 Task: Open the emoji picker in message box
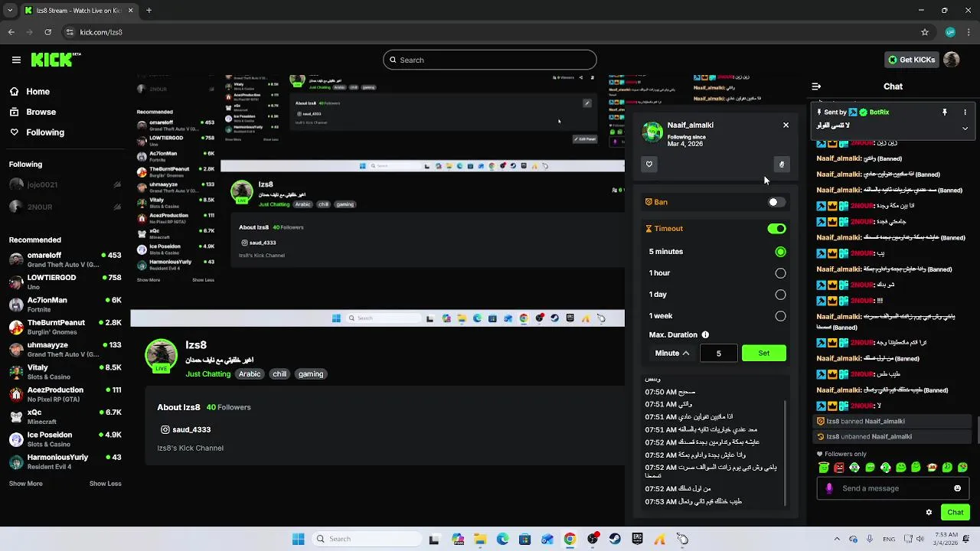click(x=957, y=488)
